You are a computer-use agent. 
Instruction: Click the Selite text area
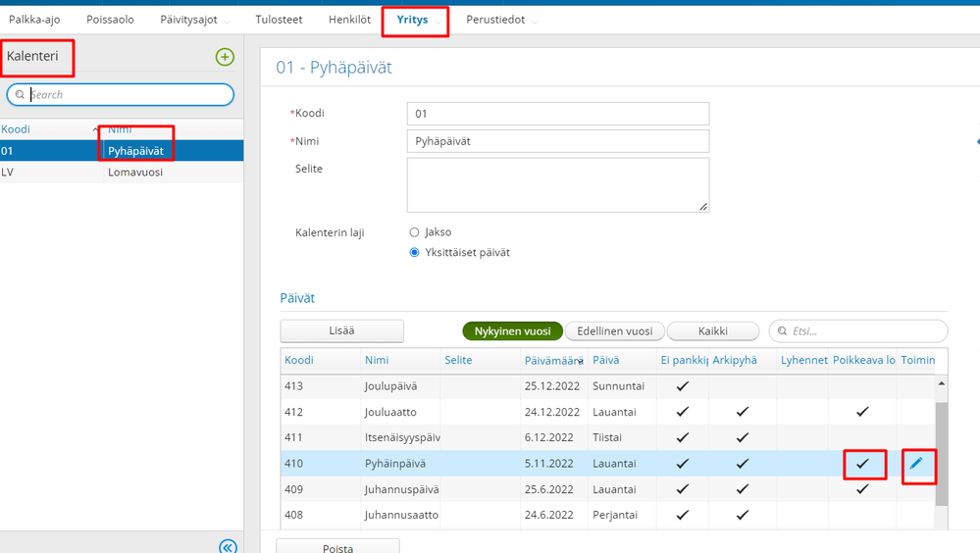(x=558, y=185)
